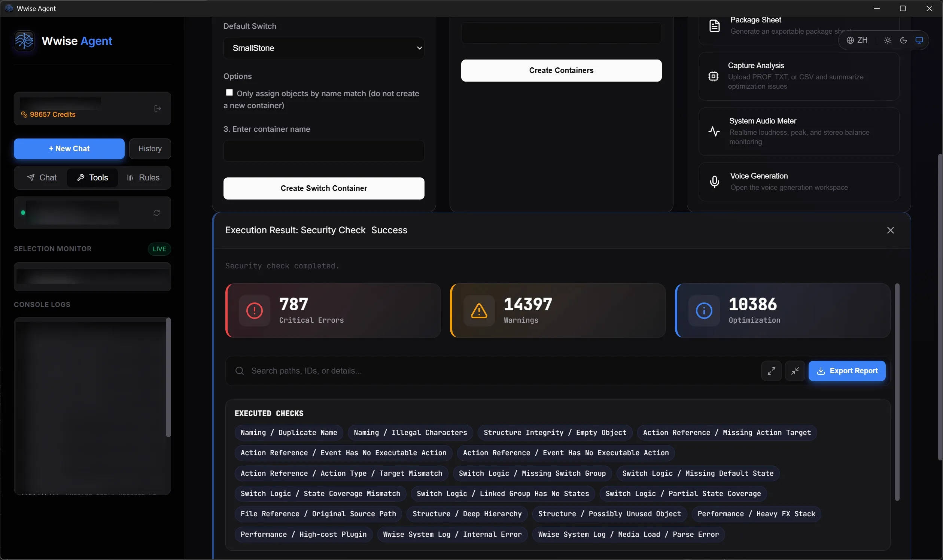Select the system theme monitor icon
943x560 pixels.
click(919, 40)
